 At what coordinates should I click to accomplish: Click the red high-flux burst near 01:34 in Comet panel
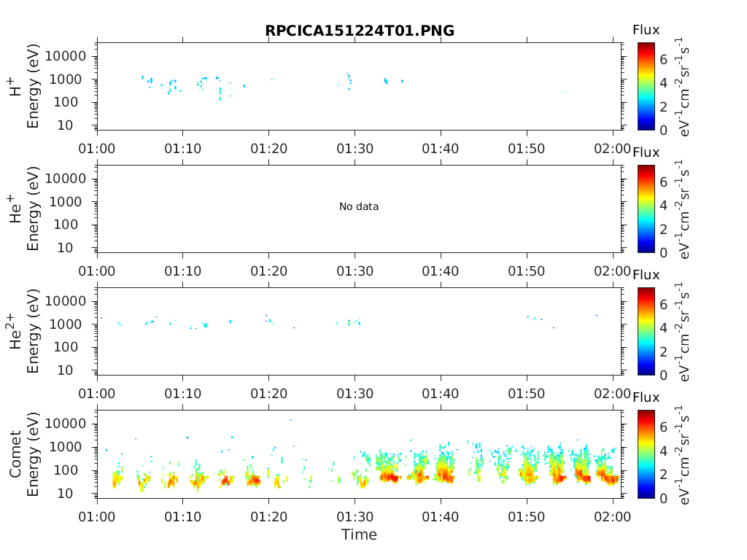(x=390, y=476)
